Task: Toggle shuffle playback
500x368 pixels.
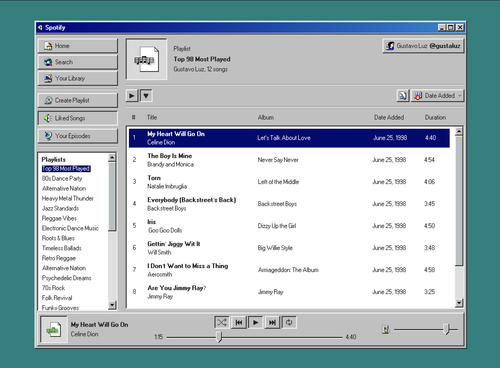Action: [x=222, y=322]
